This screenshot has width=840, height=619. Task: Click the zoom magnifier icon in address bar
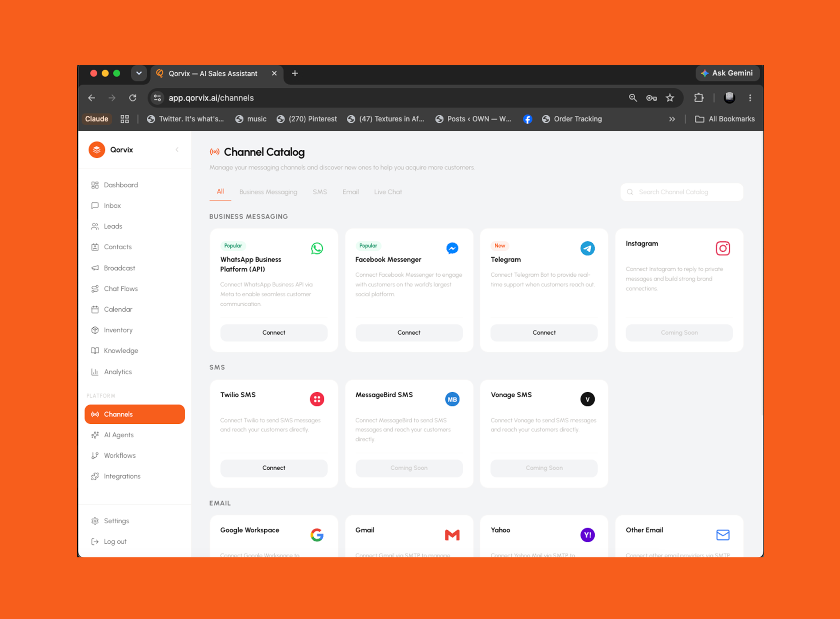tap(633, 98)
